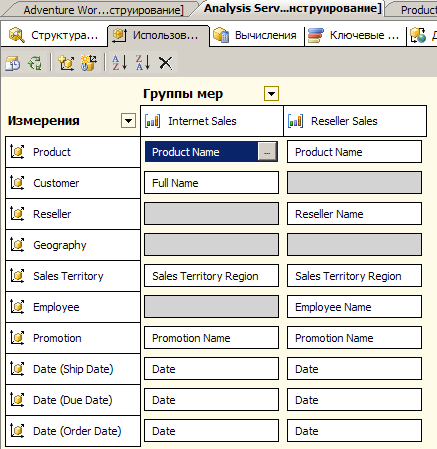Image resolution: width=437 pixels, height=449 pixels.
Task: Click the Delete X toolbar icon
Action: (x=165, y=63)
